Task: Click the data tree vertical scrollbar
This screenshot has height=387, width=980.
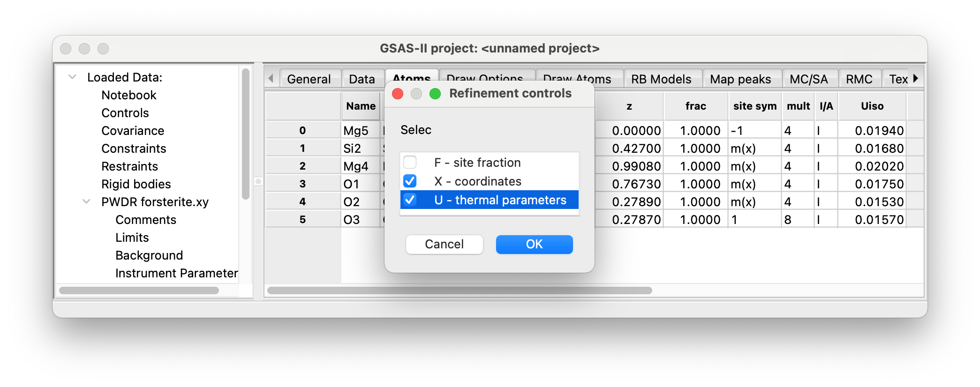Action: point(245,134)
